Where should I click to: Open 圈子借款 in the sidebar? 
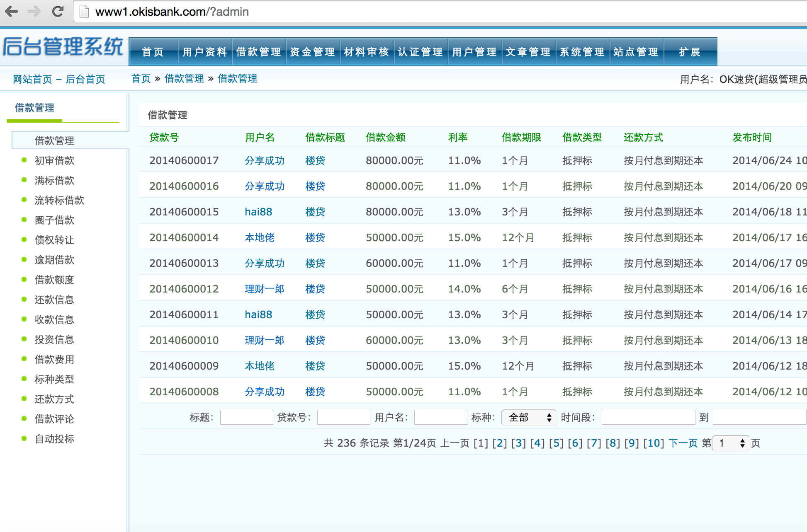tap(54, 220)
